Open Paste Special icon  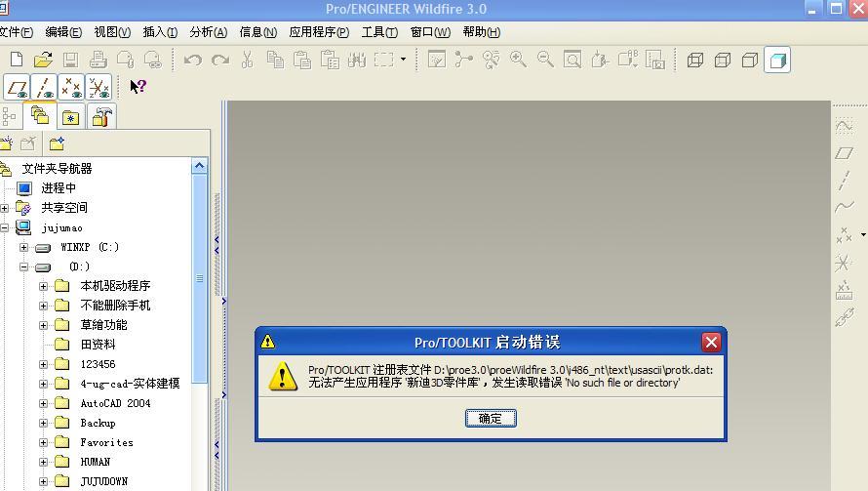pyautogui.click(x=330, y=60)
